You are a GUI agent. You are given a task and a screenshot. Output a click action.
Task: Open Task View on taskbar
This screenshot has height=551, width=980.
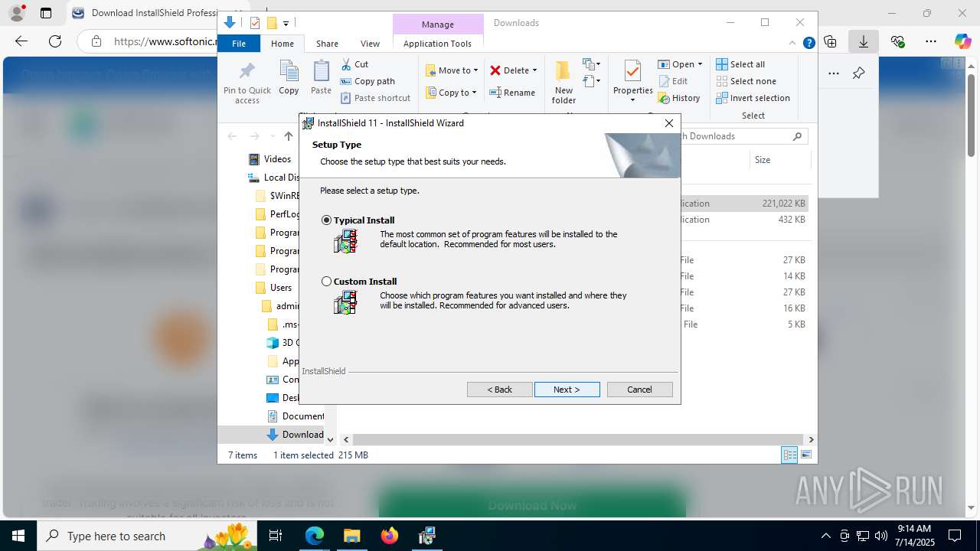[x=276, y=536]
